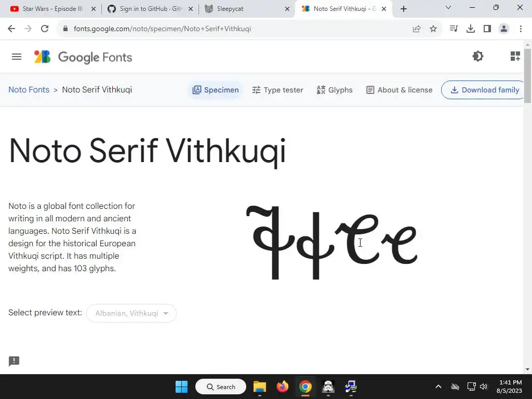Screen dimensions: 532x399
Task: Reload the page with the refresh icon
Action: (45, 29)
